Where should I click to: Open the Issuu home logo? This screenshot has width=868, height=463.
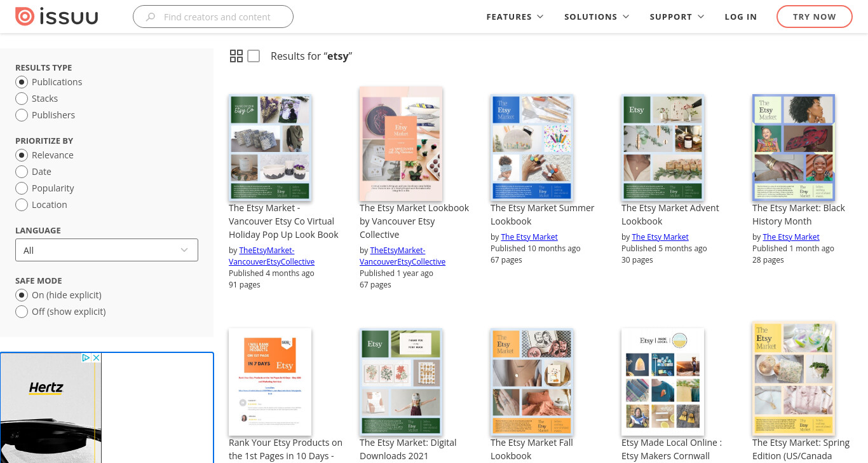tap(57, 17)
